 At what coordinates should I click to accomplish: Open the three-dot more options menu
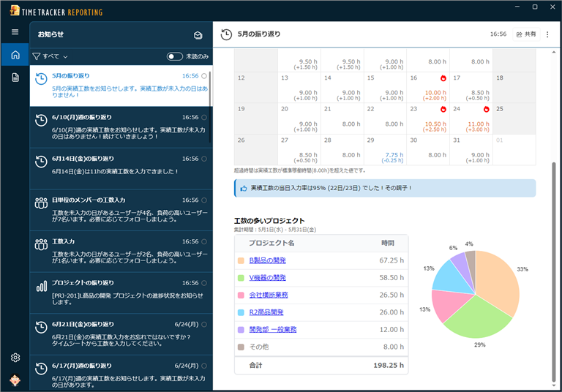[x=547, y=34]
